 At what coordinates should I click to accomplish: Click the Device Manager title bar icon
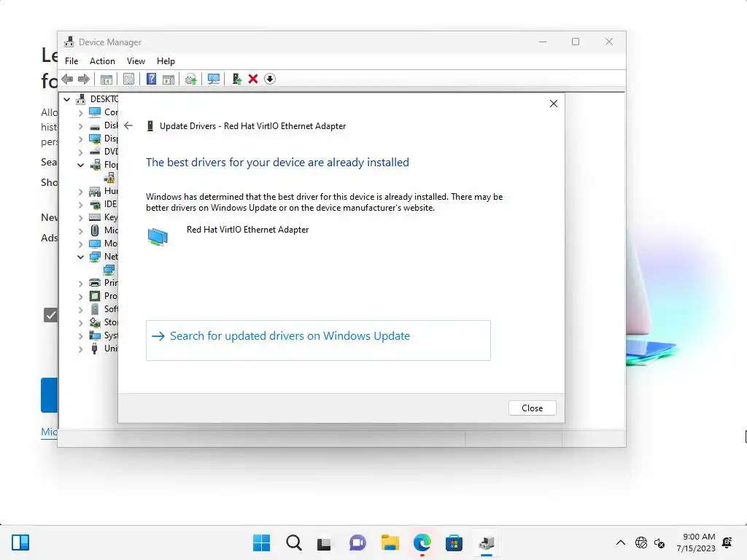point(69,42)
